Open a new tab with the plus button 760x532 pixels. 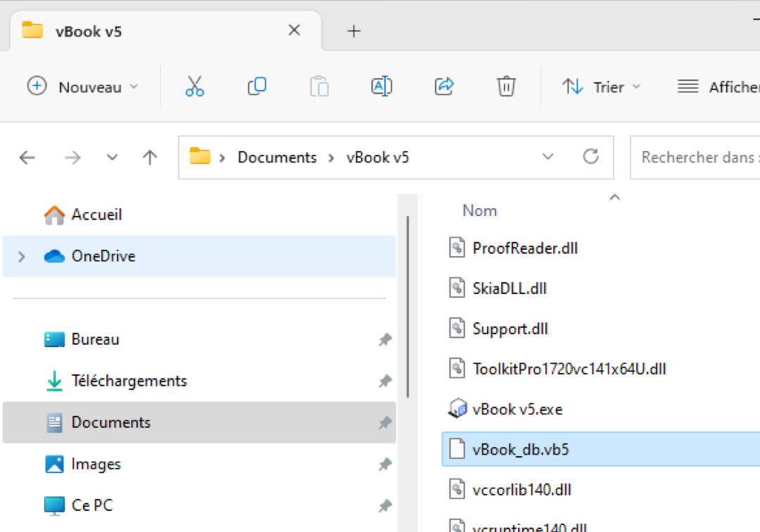353,30
